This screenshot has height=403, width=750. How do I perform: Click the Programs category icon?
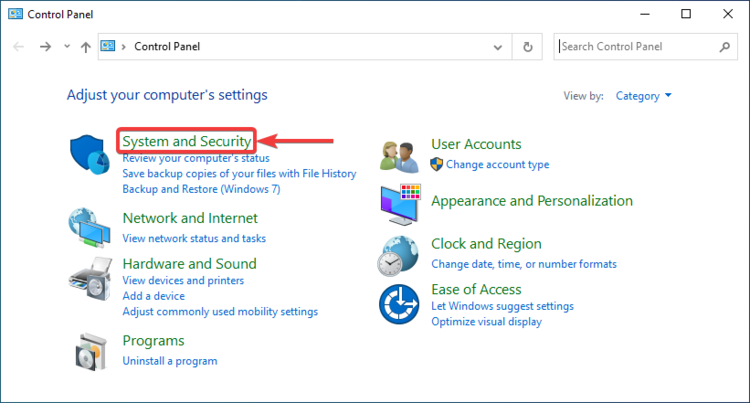[92, 351]
